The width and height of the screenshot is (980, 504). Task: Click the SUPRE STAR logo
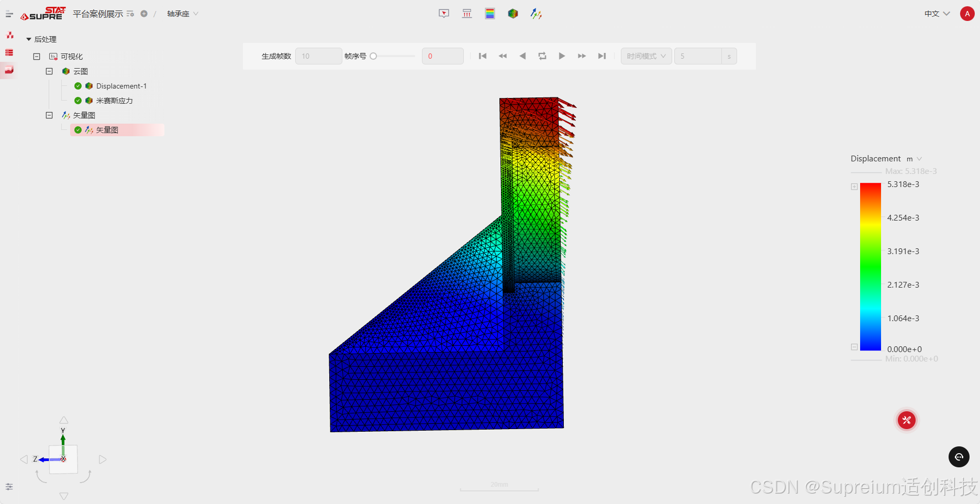[43, 14]
